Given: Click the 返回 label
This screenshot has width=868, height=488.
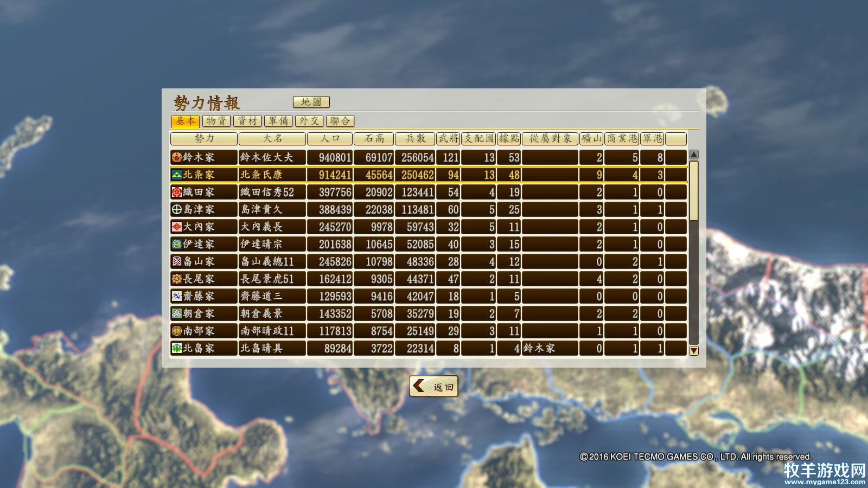Looking at the screenshot, I should [443, 387].
